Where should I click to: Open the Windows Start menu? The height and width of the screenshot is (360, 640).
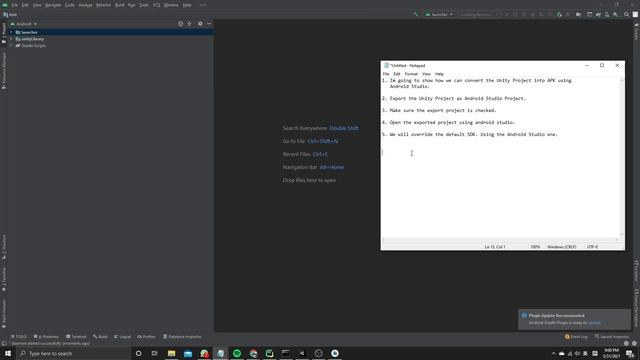(8, 353)
